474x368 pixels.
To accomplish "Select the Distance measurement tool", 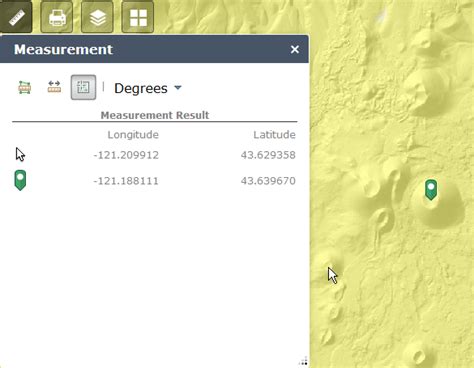I will 54,87.
